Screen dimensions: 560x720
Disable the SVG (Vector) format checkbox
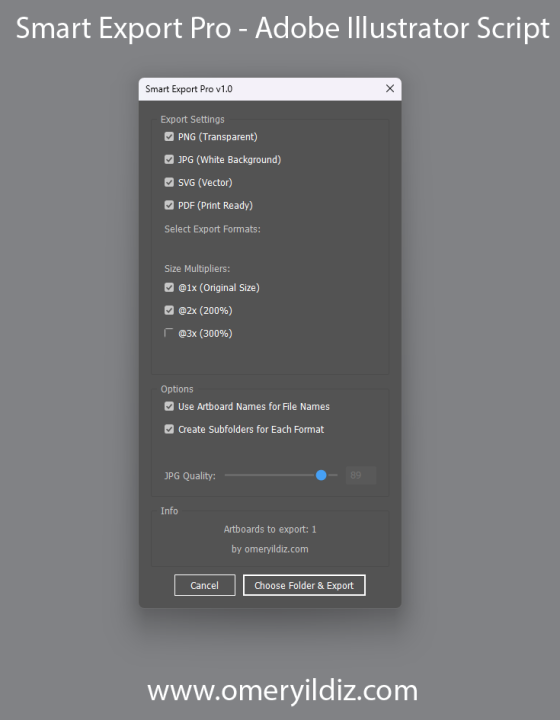(169, 182)
